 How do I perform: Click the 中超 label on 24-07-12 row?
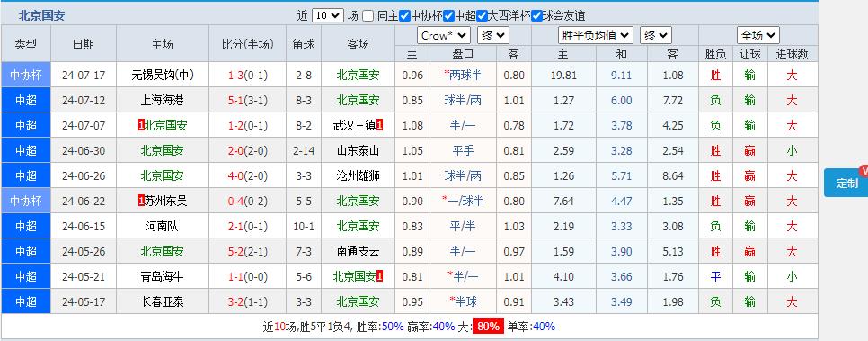click(26, 101)
